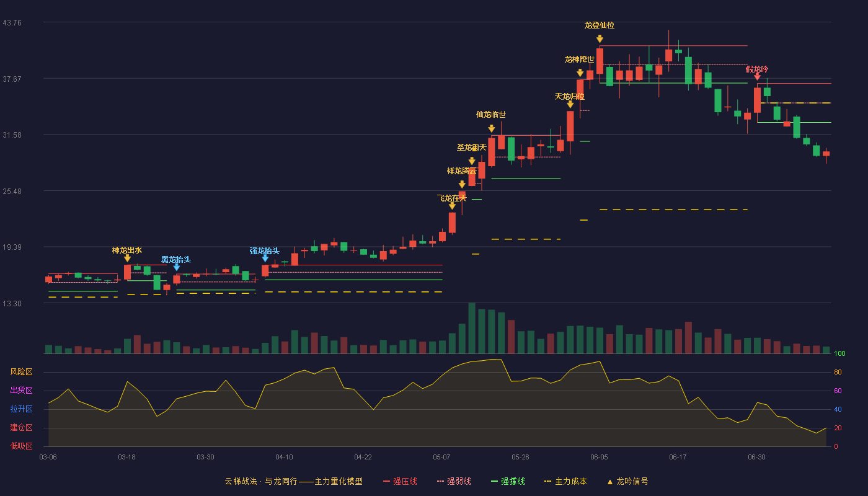
Task: Click the 06-17 date label
Action: 678,457
